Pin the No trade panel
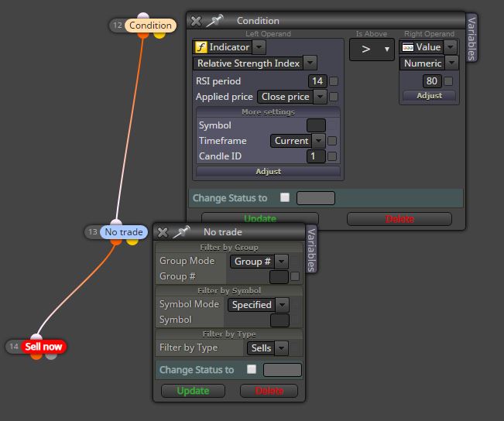This screenshot has width=504, height=421. 181,231
